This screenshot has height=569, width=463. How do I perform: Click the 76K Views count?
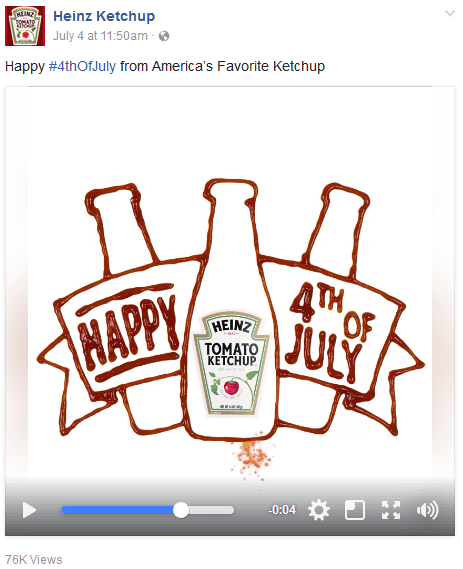point(34,559)
